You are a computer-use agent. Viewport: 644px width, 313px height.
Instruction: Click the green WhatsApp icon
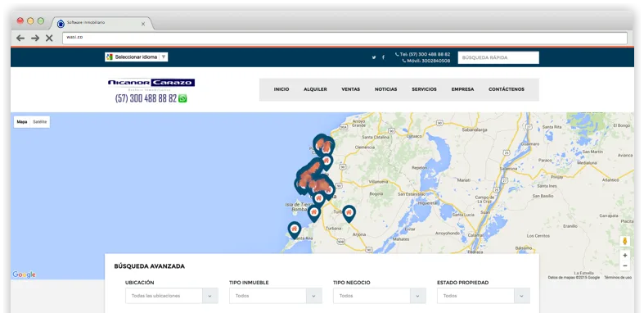tap(182, 98)
